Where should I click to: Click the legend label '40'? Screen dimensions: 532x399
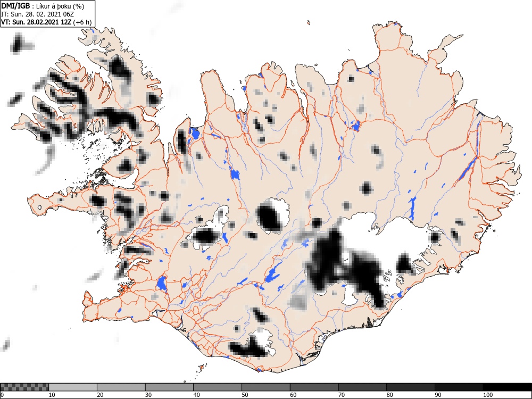click(x=197, y=395)
